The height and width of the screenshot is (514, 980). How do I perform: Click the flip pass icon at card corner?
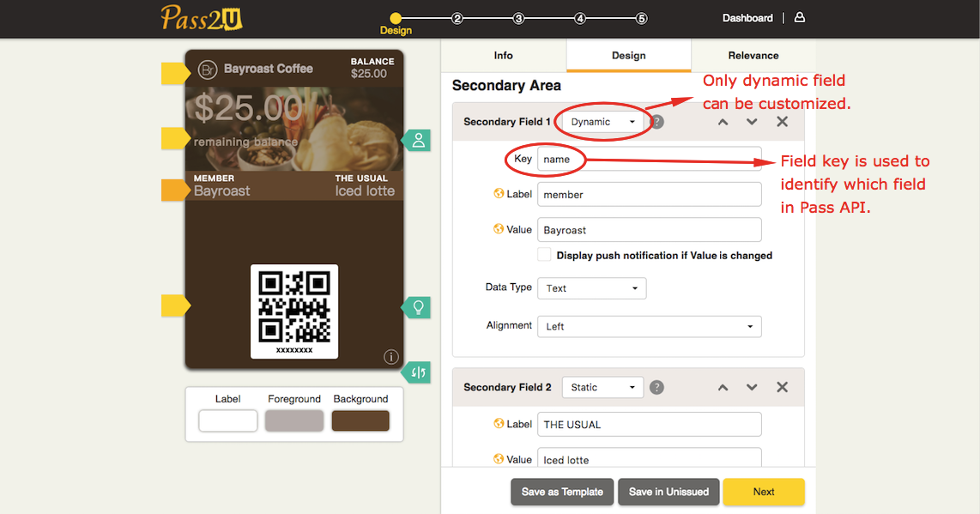(418, 372)
